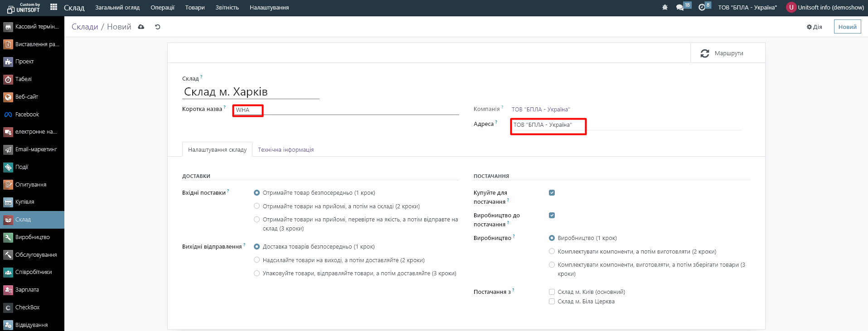This screenshot has width=868, height=331.
Task: Open Facebook app in sidebar
Action: (x=27, y=115)
